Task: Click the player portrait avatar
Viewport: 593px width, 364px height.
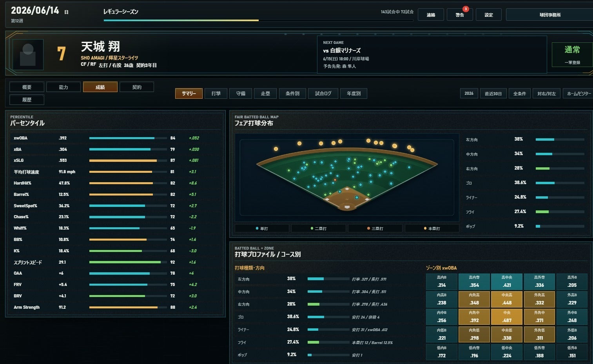Action: (x=28, y=54)
